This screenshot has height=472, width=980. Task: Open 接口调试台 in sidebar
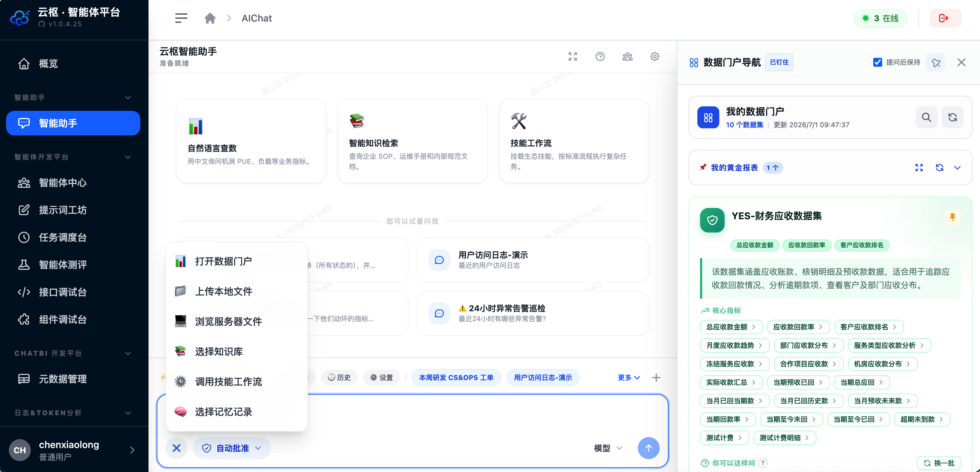(73, 292)
